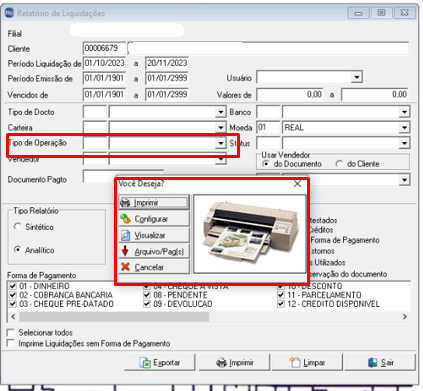Open the dropdown right of Documento Pagto

click(x=404, y=180)
